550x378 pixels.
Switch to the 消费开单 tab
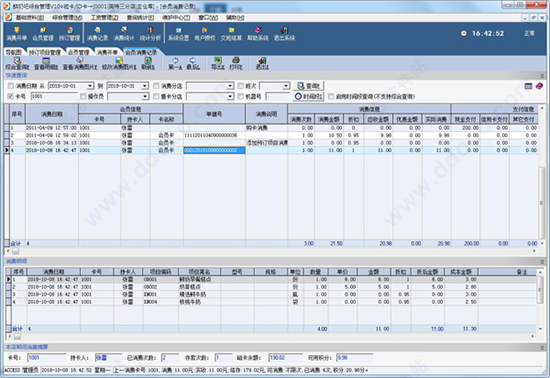pyautogui.click(x=107, y=52)
